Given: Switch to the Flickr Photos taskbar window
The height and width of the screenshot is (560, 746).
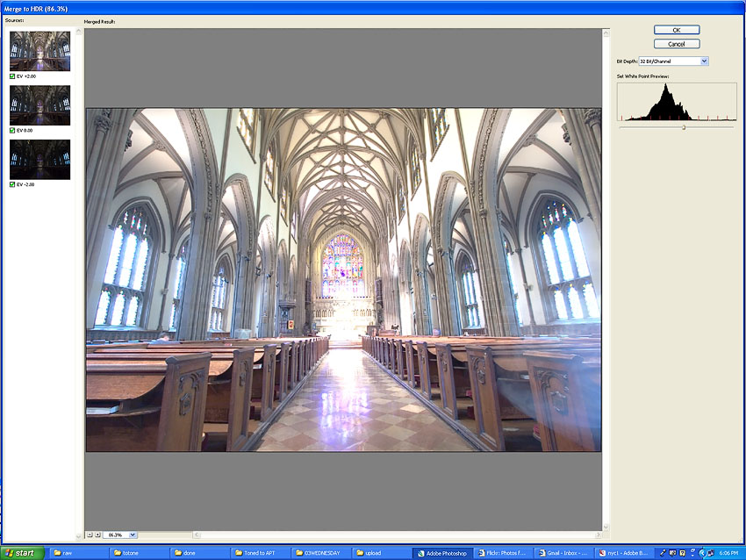Looking at the screenshot, I should coord(503,553).
